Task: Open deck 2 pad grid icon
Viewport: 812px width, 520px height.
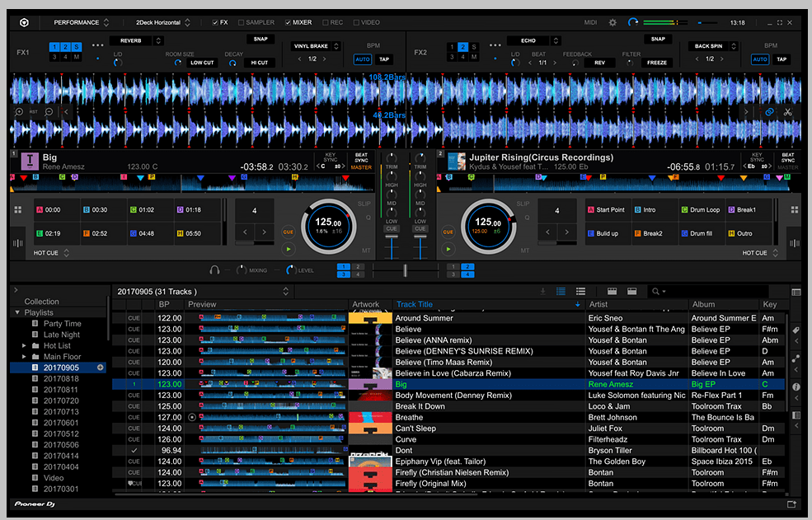Action: [795, 210]
